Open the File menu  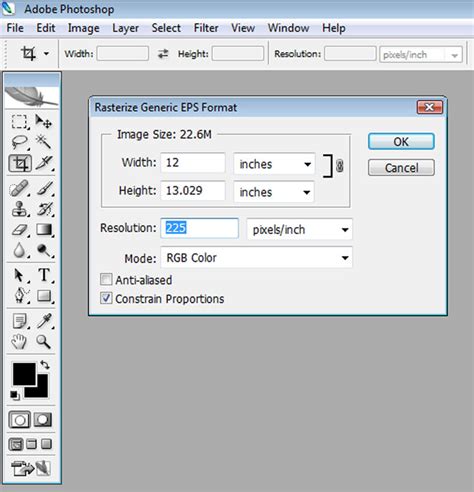[x=15, y=28]
